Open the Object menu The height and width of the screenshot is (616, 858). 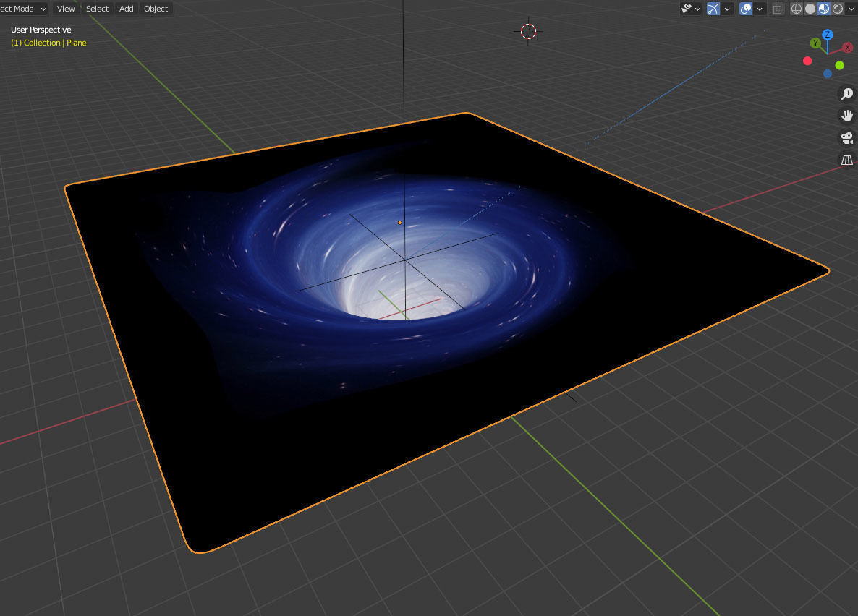(x=156, y=9)
